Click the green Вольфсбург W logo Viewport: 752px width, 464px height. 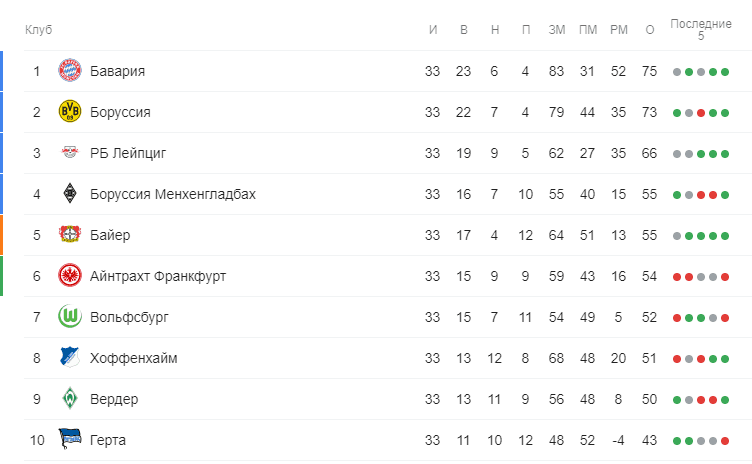tap(70, 317)
